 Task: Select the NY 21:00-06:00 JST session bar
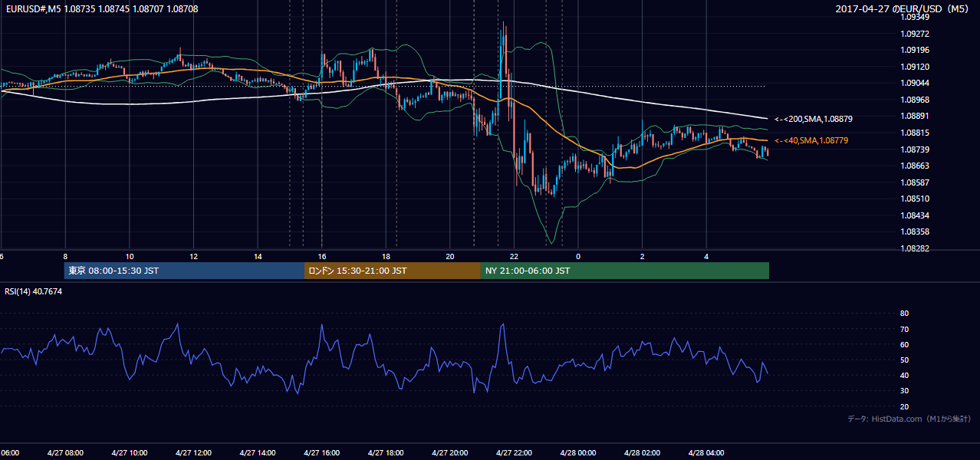tap(625, 271)
